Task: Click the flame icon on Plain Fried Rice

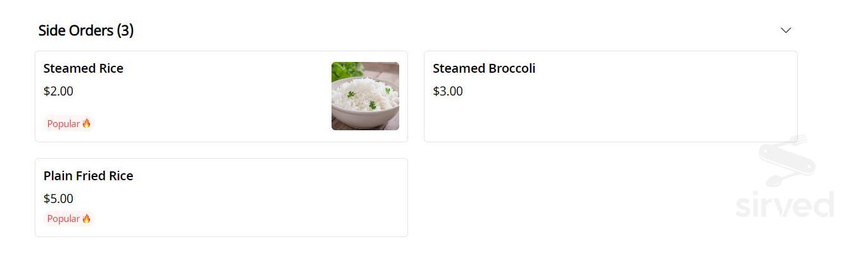Action: click(87, 218)
